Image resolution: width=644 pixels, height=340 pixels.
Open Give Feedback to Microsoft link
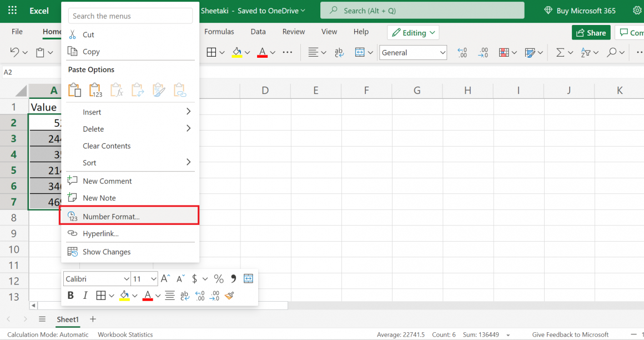tap(570, 334)
